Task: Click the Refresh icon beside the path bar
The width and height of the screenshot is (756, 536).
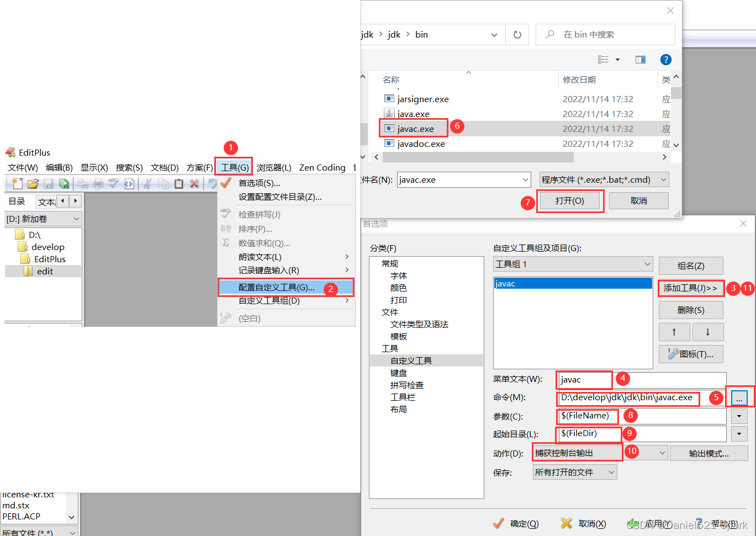Action: click(517, 35)
